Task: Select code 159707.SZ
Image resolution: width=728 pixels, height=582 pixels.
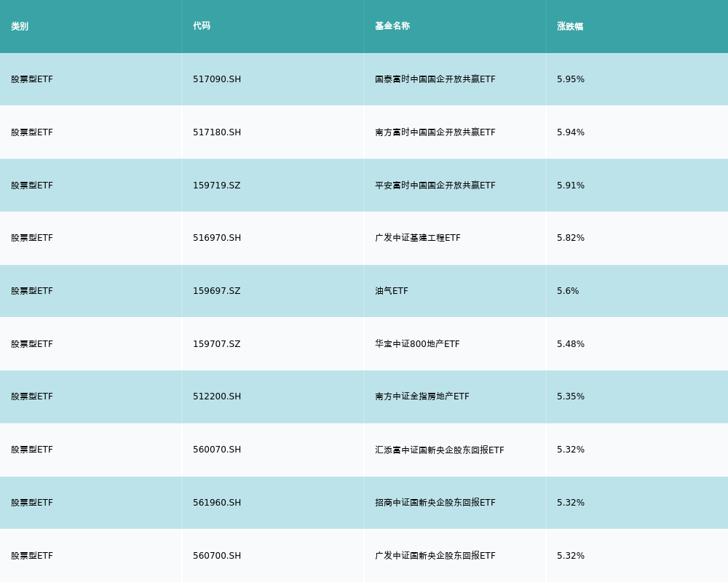Action: point(217,344)
